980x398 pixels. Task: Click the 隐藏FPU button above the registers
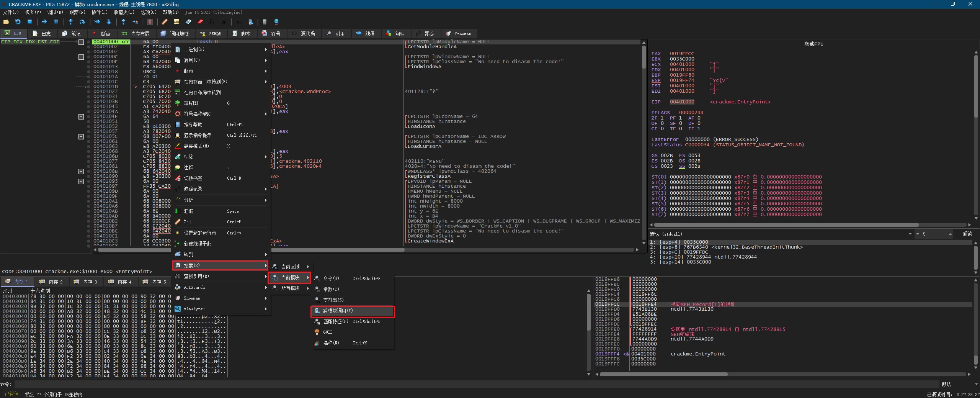(813, 44)
